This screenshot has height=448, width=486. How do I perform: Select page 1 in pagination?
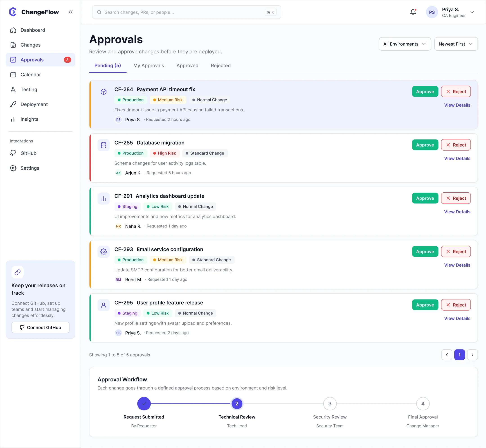pyautogui.click(x=459, y=355)
